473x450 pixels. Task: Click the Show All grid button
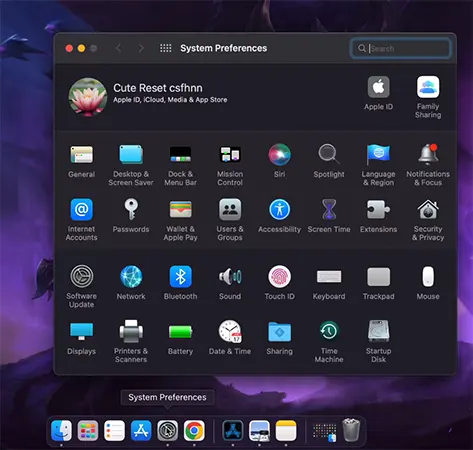166,48
